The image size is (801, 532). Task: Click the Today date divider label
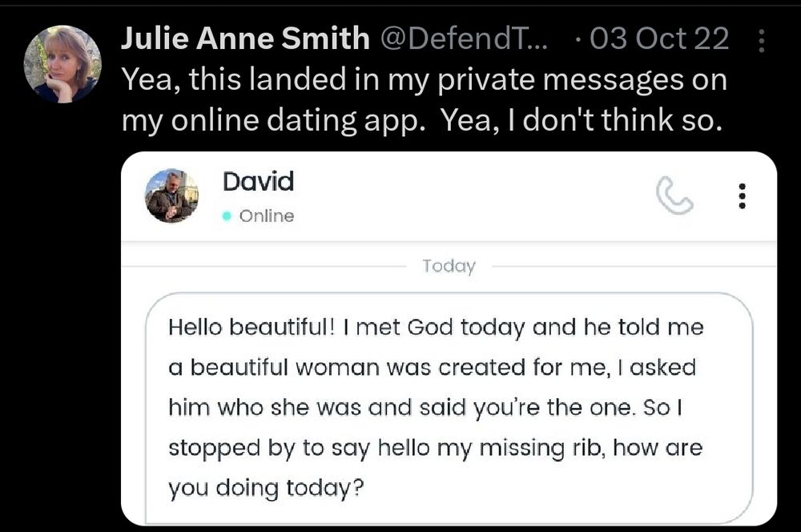click(x=449, y=266)
